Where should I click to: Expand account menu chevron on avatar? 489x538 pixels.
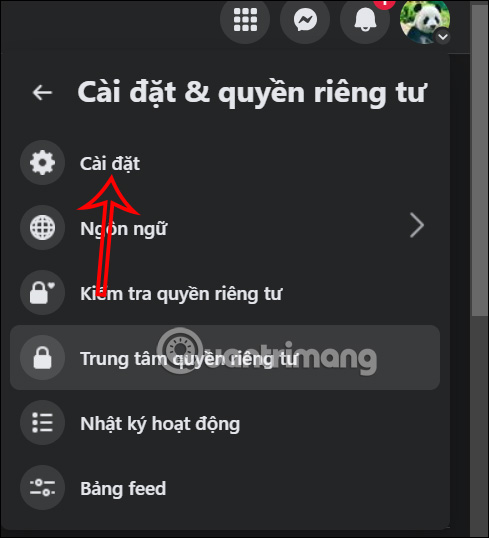(443, 37)
